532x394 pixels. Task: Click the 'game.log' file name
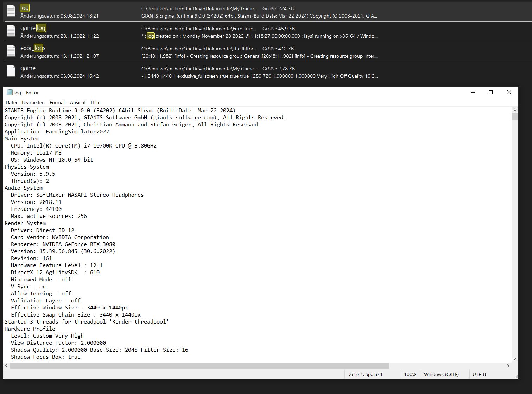[x=33, y=28]
